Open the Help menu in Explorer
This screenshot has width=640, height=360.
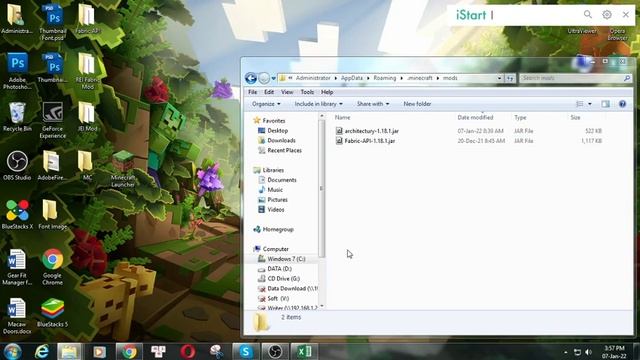[327, 92]
